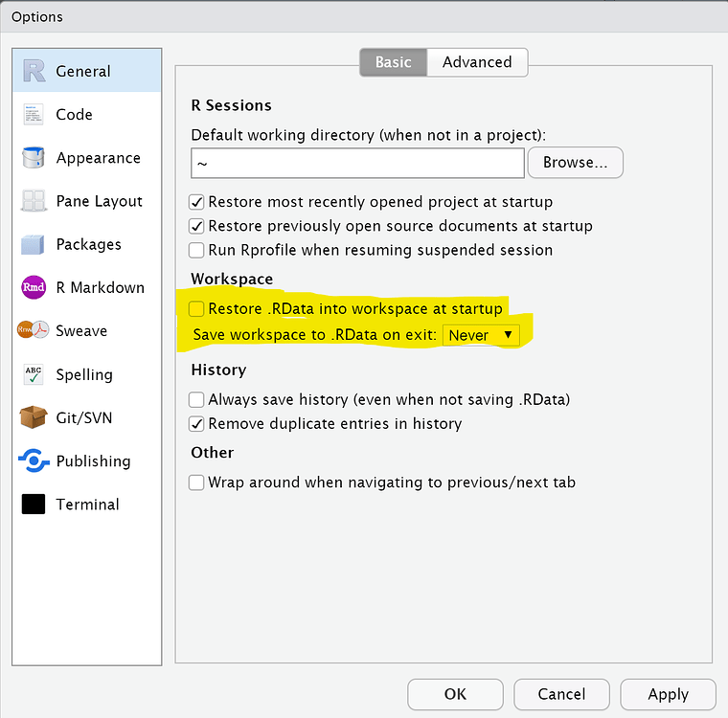Switch to the Advanced tab
728x718 pixels.
477,62
